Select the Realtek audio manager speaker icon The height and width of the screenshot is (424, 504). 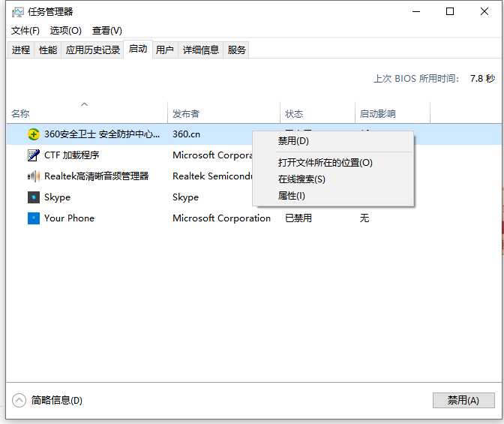[x=34, y=176]
